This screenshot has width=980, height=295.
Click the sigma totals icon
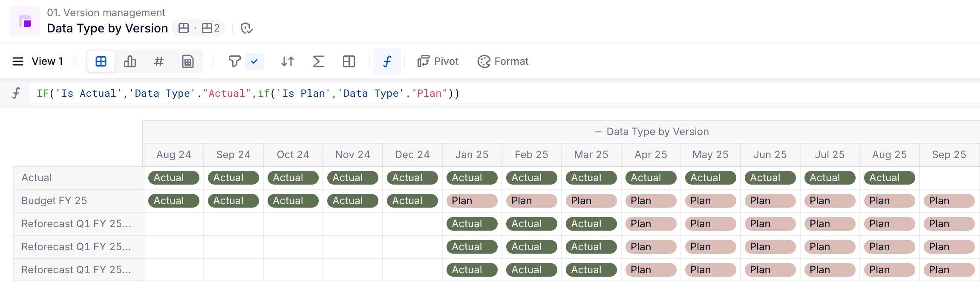tap(318, 61)
